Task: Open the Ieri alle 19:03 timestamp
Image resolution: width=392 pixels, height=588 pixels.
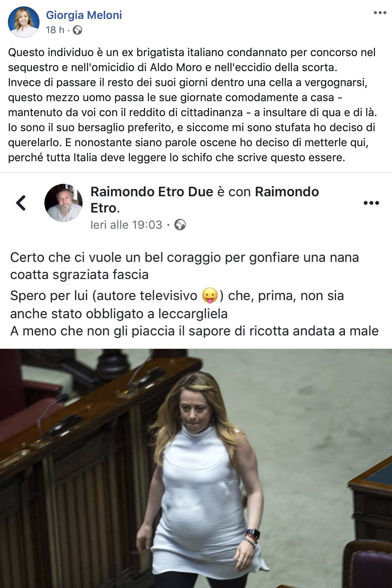Action: (x=126, y=225)
